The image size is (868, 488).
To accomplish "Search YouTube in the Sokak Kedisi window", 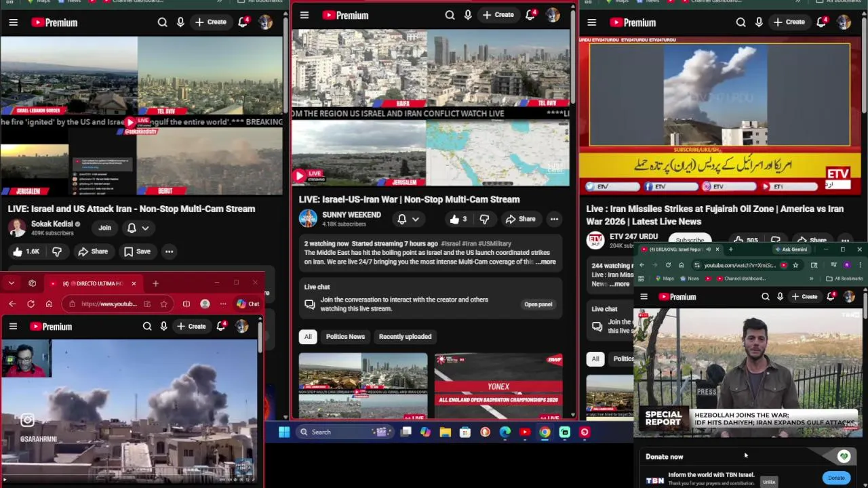I will (162, 22).
